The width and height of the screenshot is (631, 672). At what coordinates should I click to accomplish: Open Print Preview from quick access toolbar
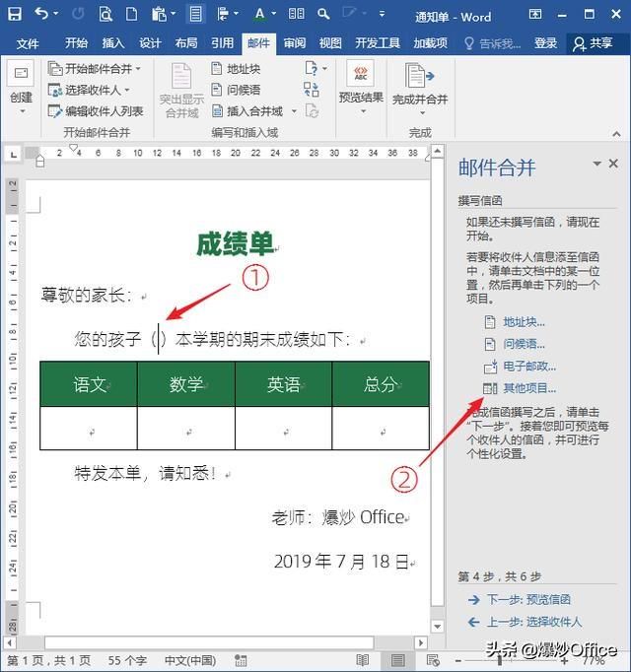click(105, 14)
